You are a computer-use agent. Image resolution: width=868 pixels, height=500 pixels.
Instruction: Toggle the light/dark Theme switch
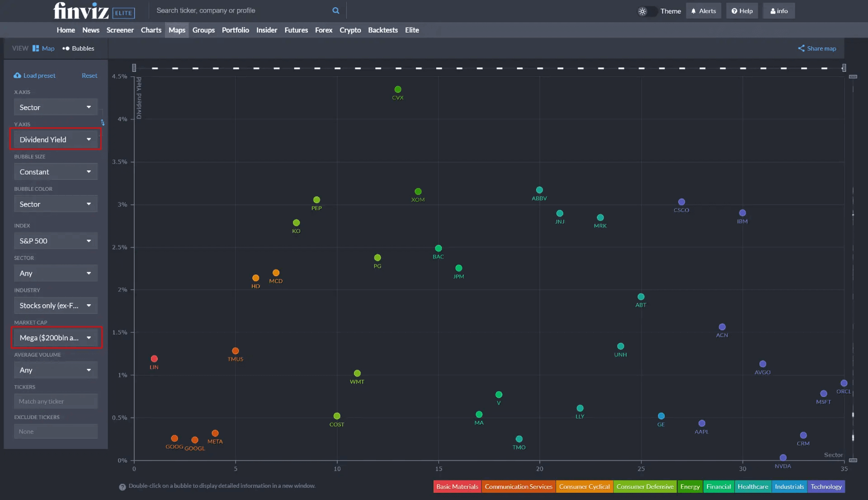[x=647, y=11]
